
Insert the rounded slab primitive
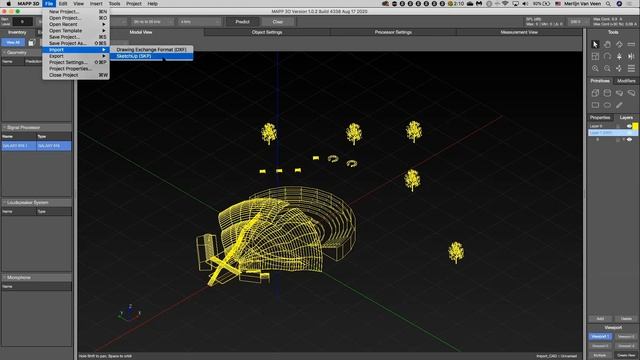point(631,93)
